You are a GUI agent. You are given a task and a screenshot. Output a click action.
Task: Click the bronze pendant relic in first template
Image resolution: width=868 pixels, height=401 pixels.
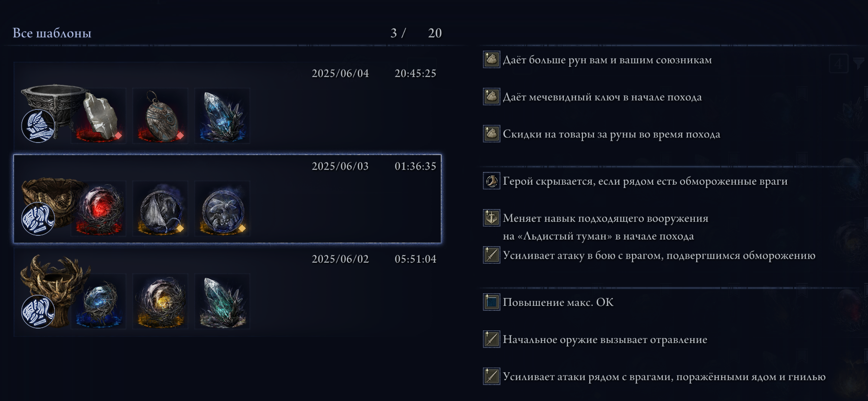pyautogui.click(x=160, y=116)
